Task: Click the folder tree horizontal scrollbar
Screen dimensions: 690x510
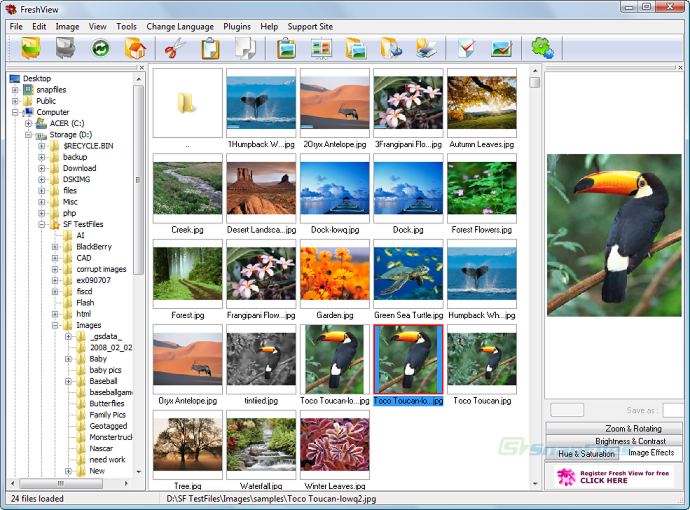Action: (70, 483)
